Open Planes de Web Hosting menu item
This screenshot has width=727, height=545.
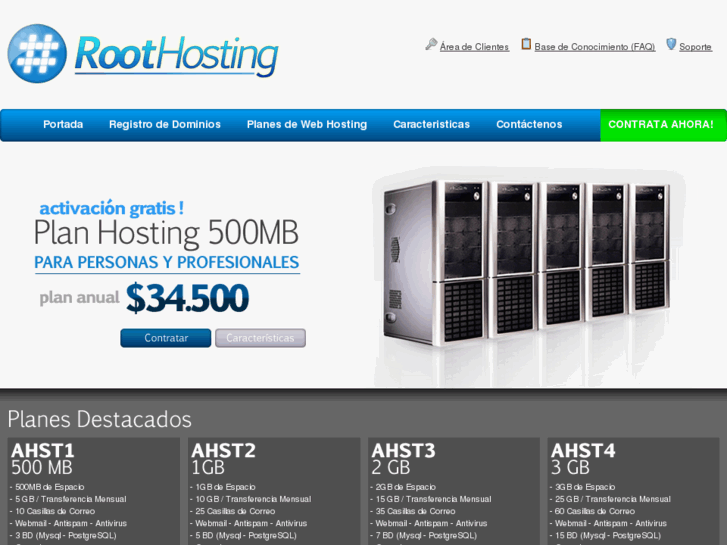click(306, 124)
